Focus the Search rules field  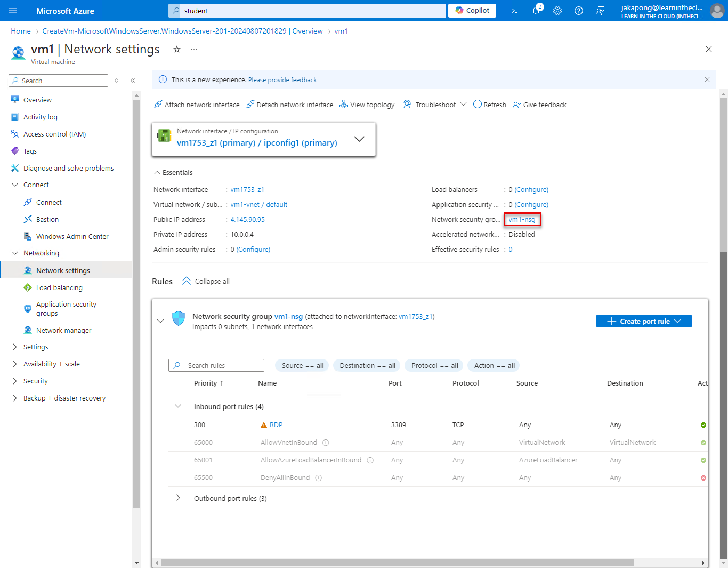[x=216, y=365]
